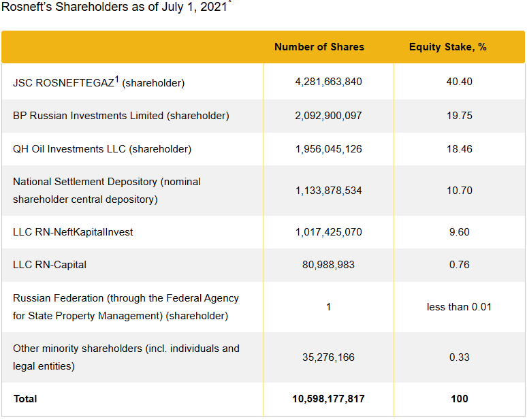Select the LLC RN-NeftKapitalInvest name cell
This screenshot has height=420, width=527.
(x=73, y=232)
